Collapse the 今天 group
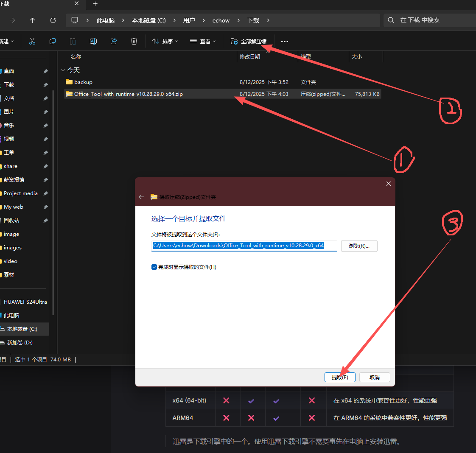The width and height of the screenshot is (476, 453). coord(63,70)
